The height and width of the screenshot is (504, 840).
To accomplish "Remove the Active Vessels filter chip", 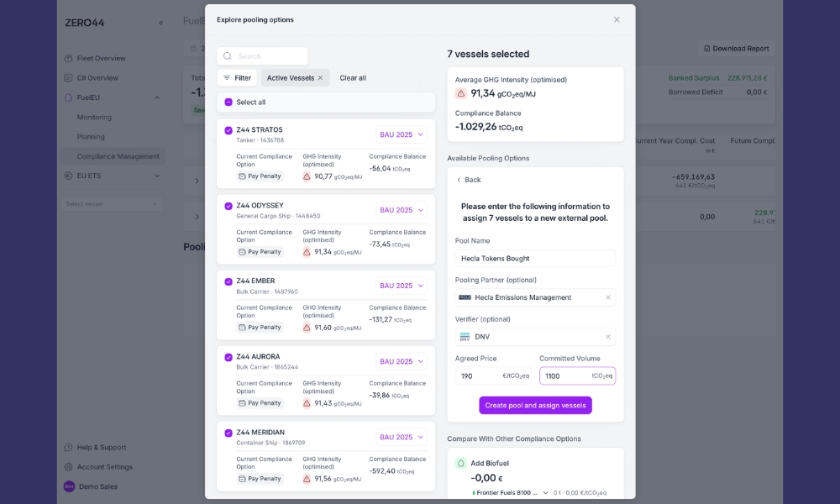I will click(320, 78).
